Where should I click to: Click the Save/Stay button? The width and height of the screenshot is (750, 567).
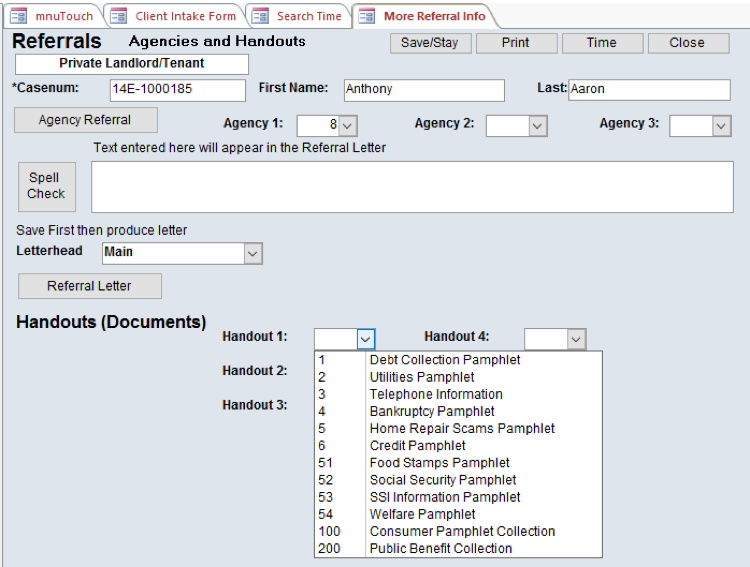429,43
